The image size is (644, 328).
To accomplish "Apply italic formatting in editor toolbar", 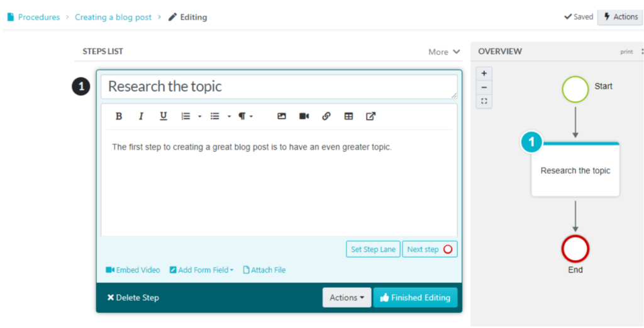I will point(141,116).
